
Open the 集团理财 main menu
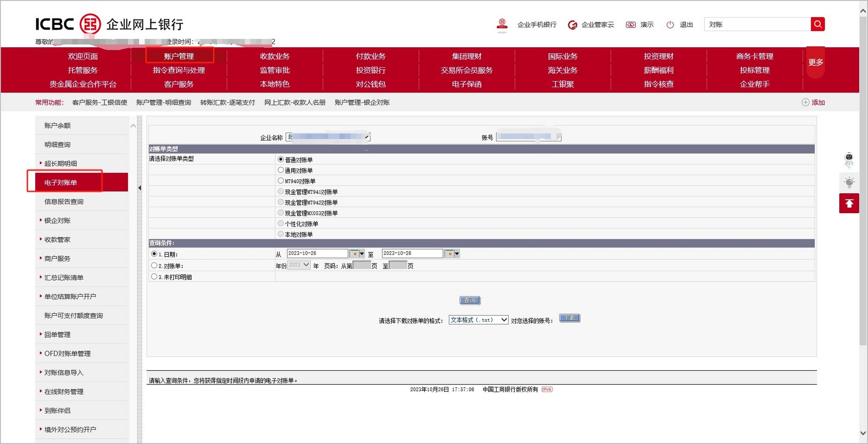tap(467, 56)
